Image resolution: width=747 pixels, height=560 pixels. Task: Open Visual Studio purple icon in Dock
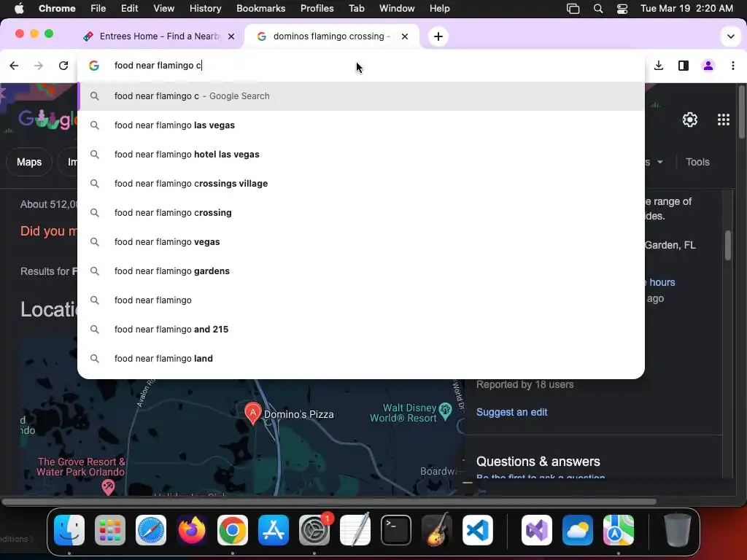[x=537, y=530]
